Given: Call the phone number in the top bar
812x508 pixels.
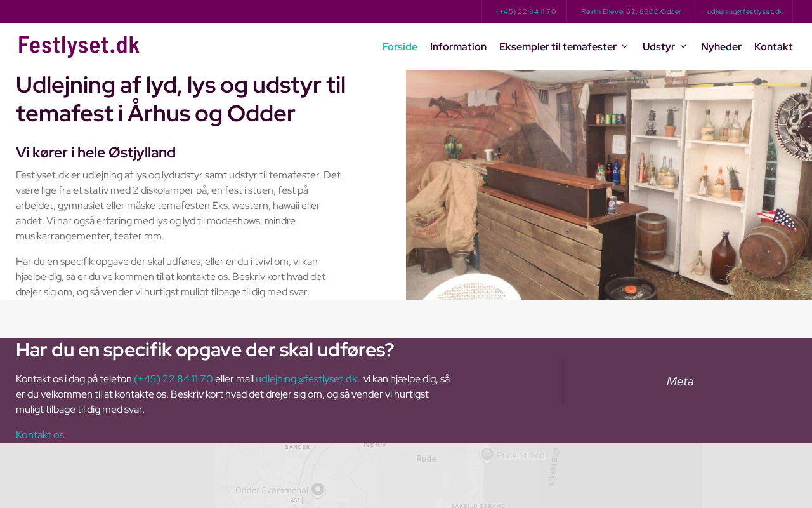Looking at the screenshot, I should coord(526,11).
